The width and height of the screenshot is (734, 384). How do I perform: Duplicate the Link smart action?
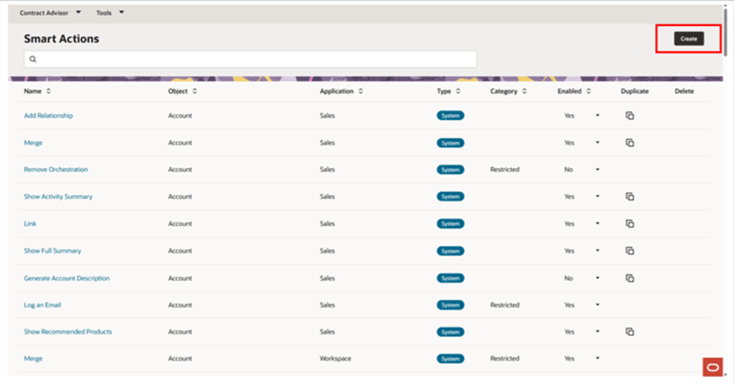click(630, 224)
